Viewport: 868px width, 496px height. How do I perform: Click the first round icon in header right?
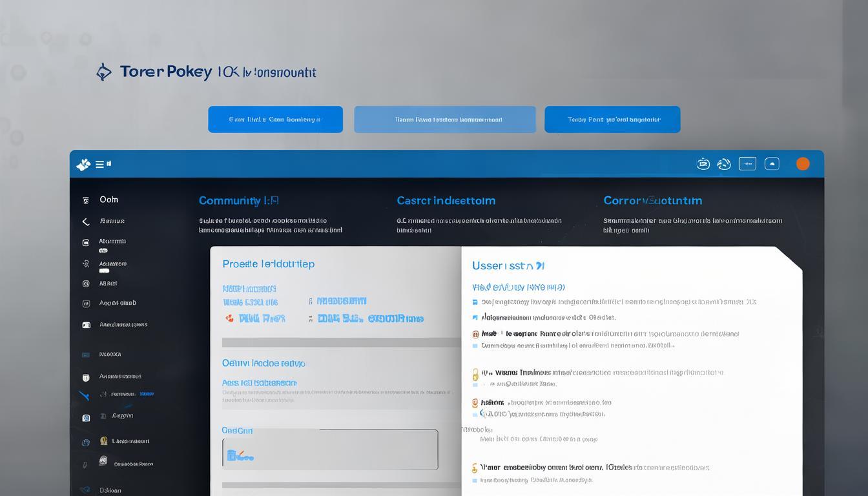[x=703, y=164]
